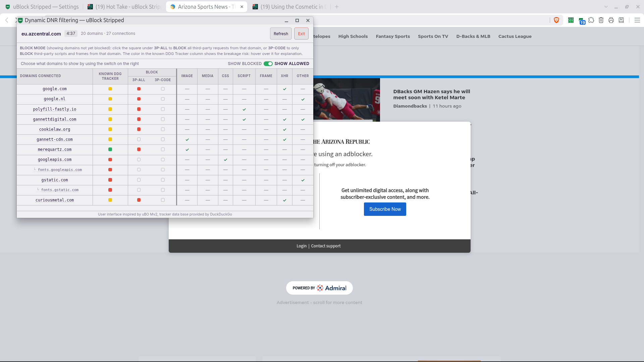Click the XHR check mark for curiousmetal.com
The height and width of the screenshot is (362, 644).
(x=284, y=200)
